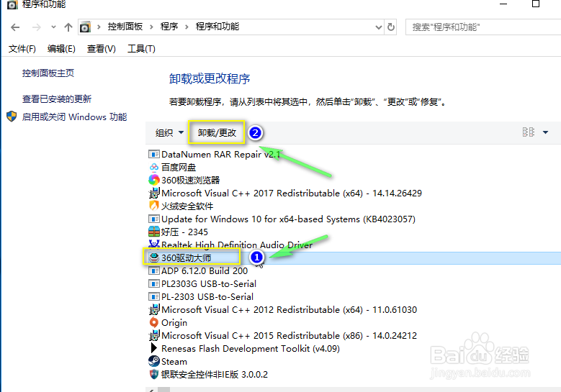Select PL-2303 USB-to-Serial text

tap(207, 296)
